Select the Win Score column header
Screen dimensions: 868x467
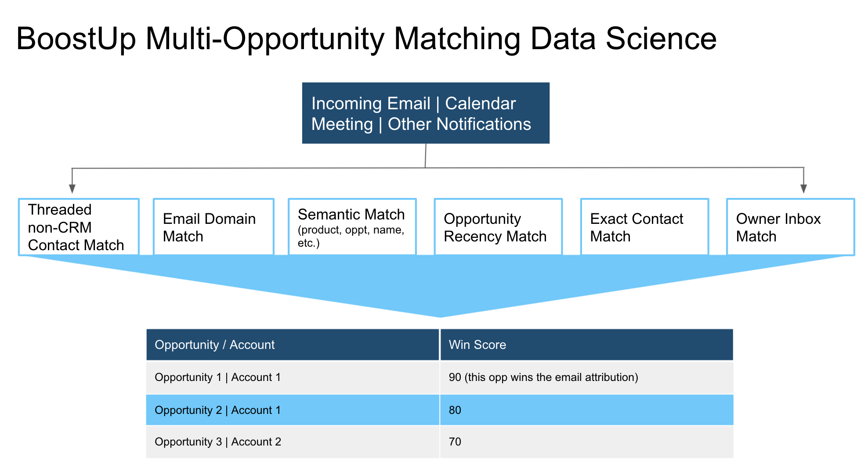[587, 345]
